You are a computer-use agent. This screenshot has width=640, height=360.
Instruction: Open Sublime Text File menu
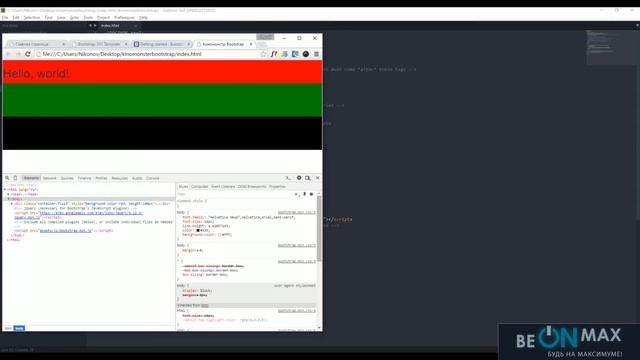click(5, 18)
